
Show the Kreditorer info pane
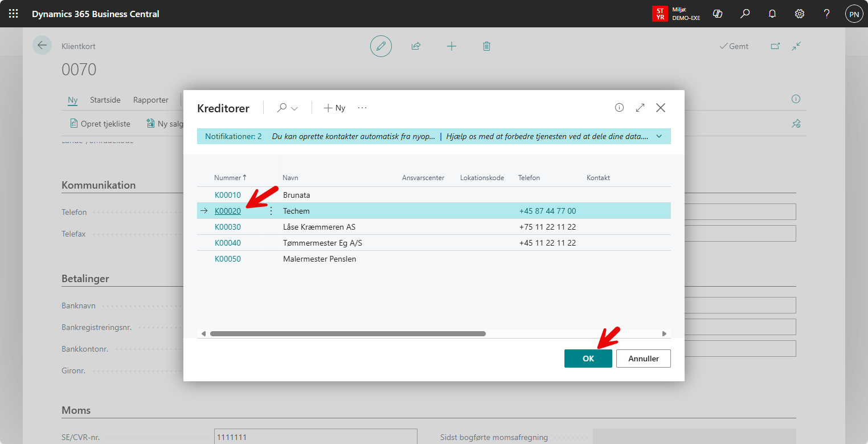point(619,108)
